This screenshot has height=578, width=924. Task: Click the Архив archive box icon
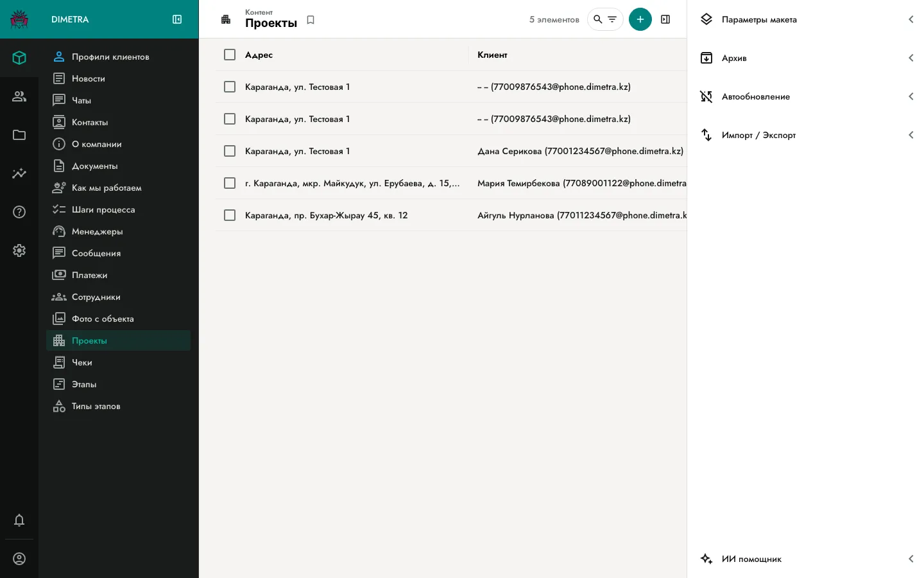706,58
